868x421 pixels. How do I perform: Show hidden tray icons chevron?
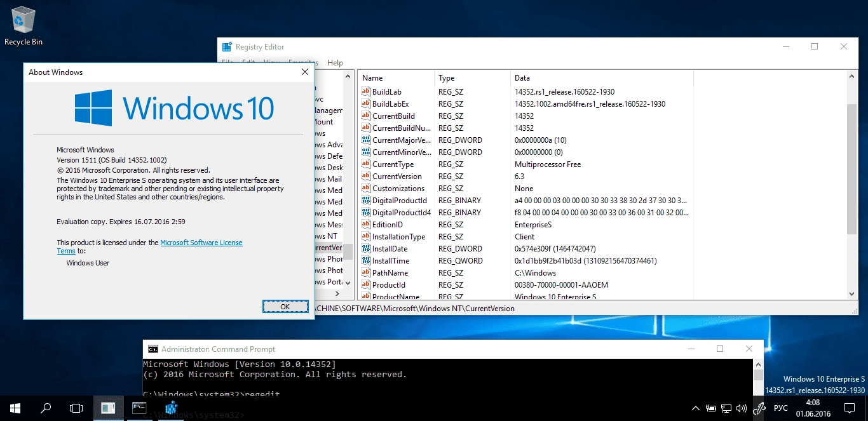click(x=696, y=408)
